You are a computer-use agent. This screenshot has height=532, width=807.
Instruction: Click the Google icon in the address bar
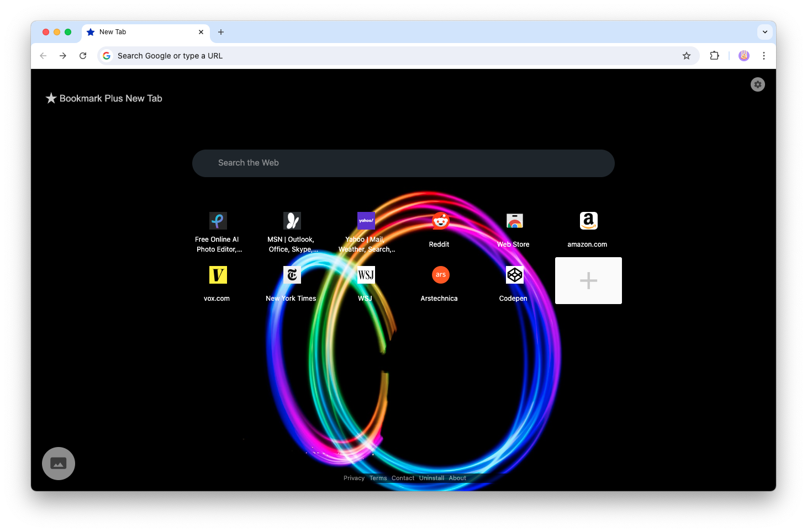point(107,56)
